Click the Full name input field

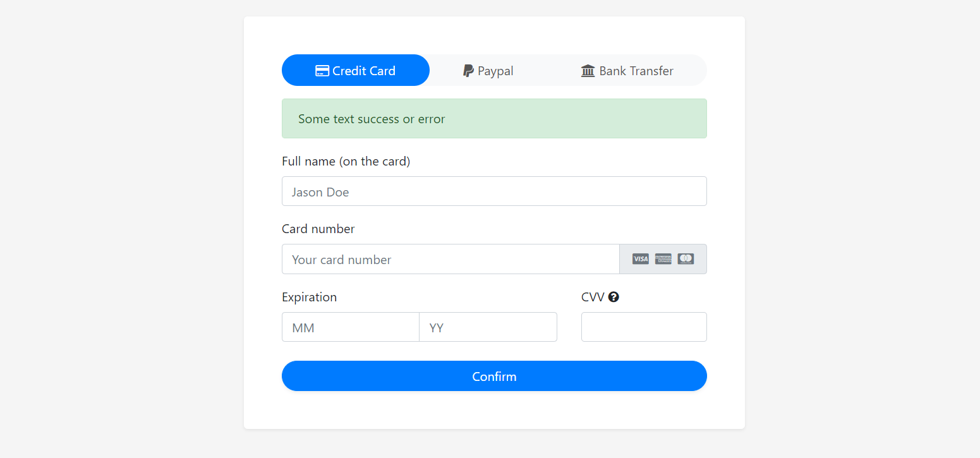(x=494, y=191)
